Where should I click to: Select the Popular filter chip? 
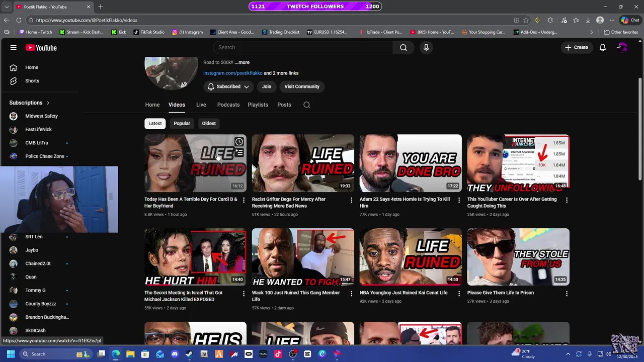[182, 123]
